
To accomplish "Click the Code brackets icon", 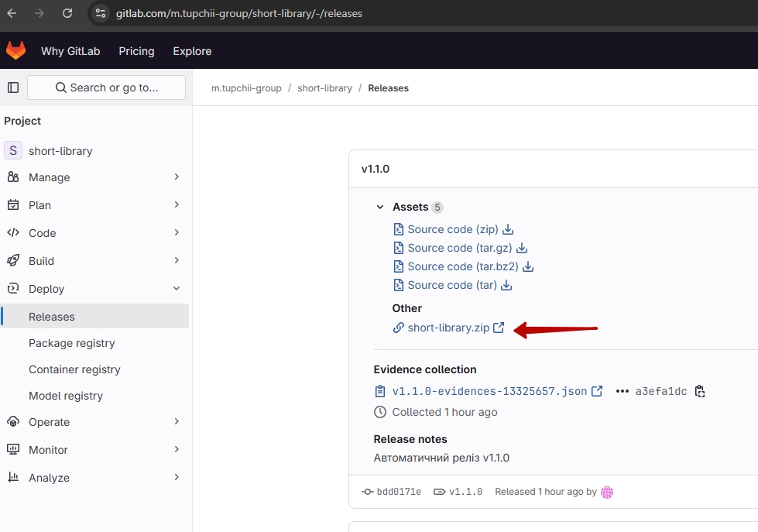I will tap(13, 232).
